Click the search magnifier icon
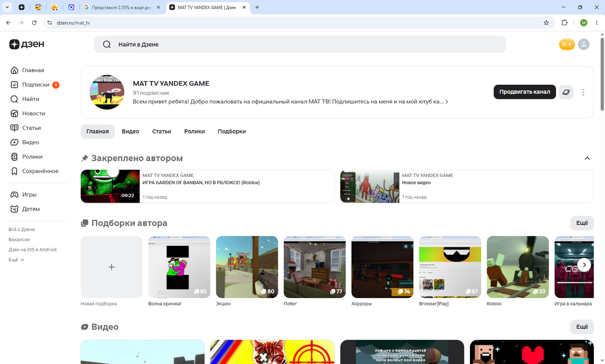This screenshot has width=605, height=364. pos(107,44)
